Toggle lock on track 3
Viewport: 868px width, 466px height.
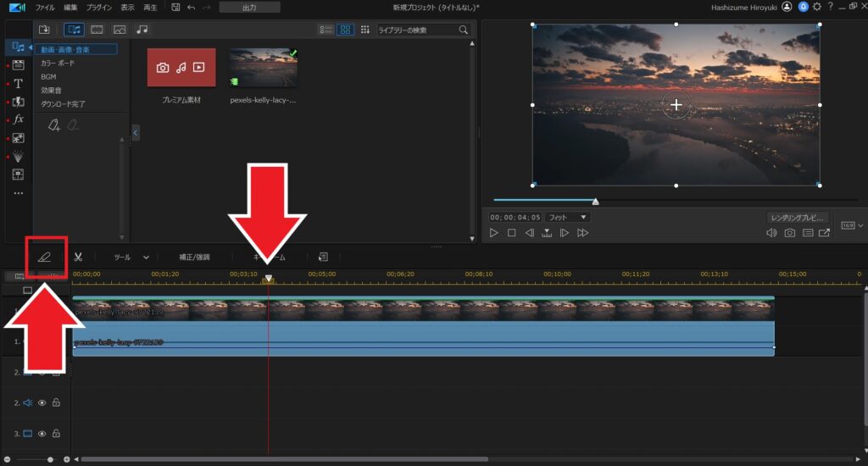tap(56, 434)
